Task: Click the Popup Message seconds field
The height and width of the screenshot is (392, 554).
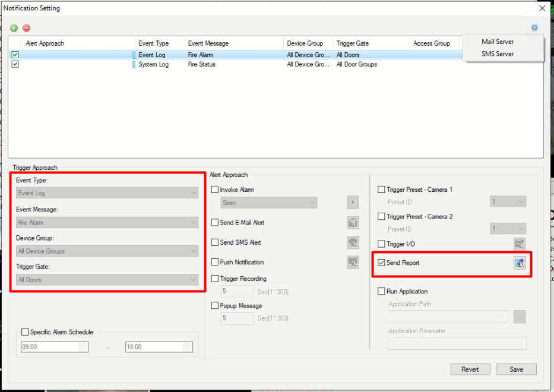Action: click(x=237, y=318)
